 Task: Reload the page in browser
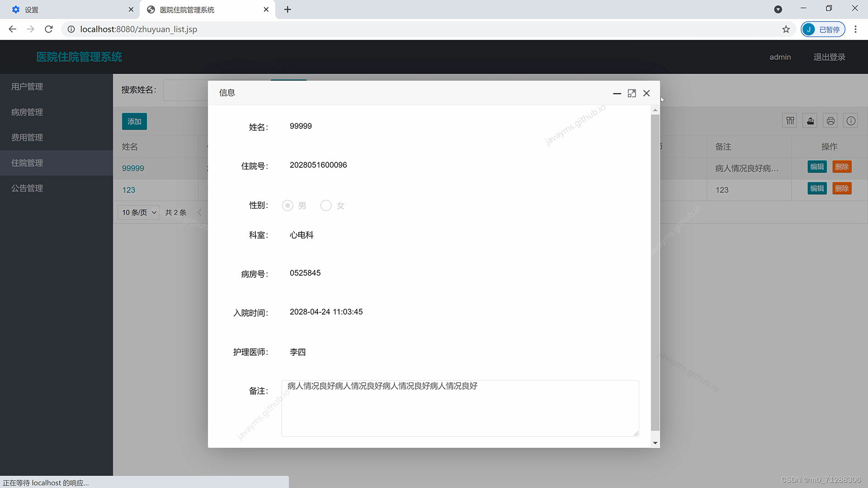click(49, 29)
